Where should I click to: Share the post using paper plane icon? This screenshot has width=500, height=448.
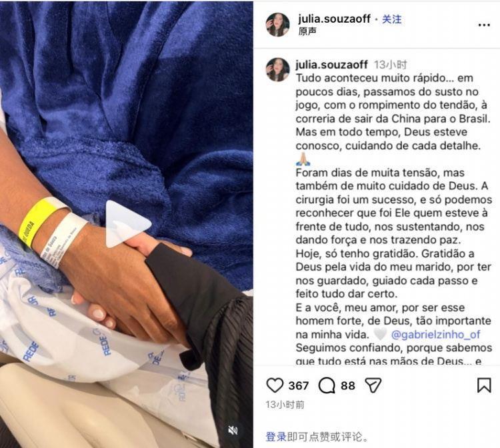[x=373, y=385]
